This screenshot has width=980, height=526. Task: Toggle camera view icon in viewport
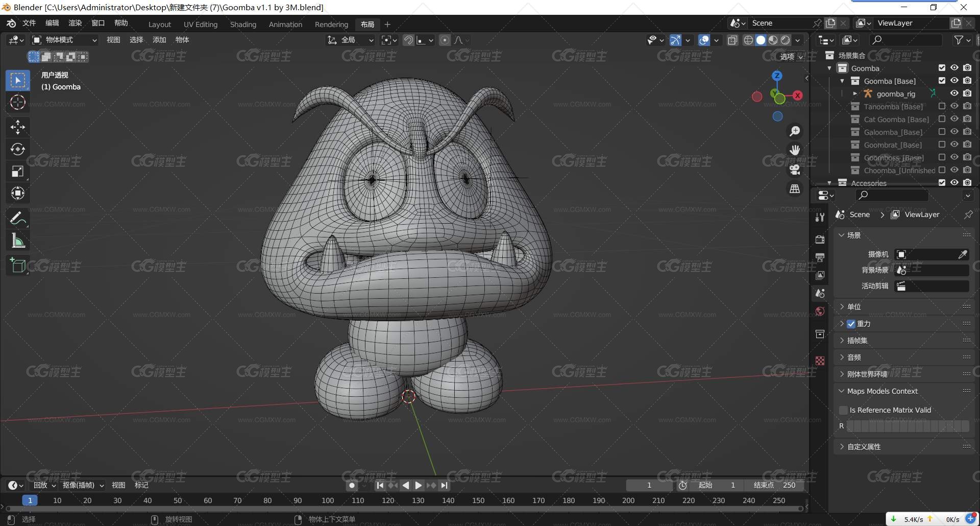(x=795, y=169)
